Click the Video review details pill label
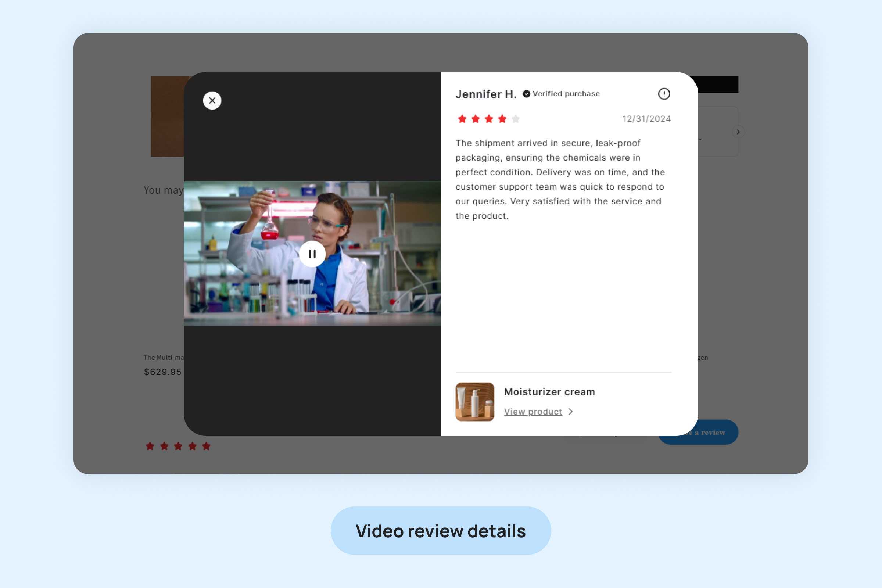 click(x=441, y=531)
